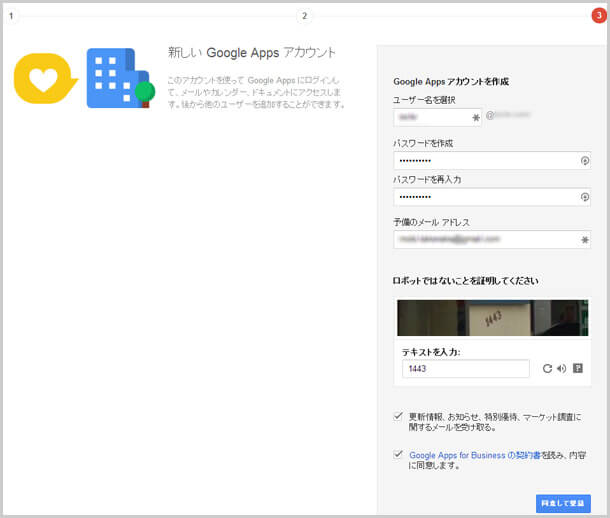This screenshot has height=518, width=610.
Task: Uncheck the updates and market research emails checkbox
Action: click(398, 416)
